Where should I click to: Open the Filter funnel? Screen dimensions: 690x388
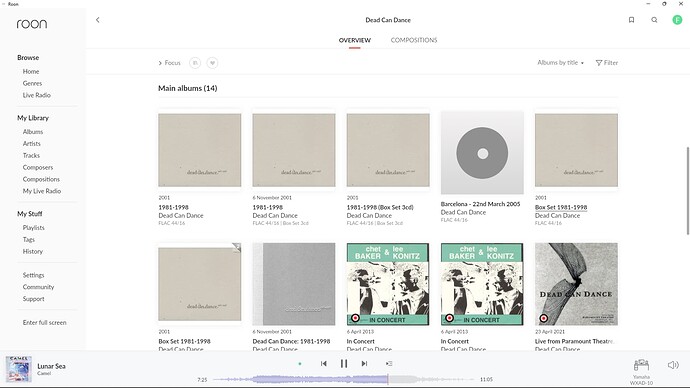[x=607, y=63]
